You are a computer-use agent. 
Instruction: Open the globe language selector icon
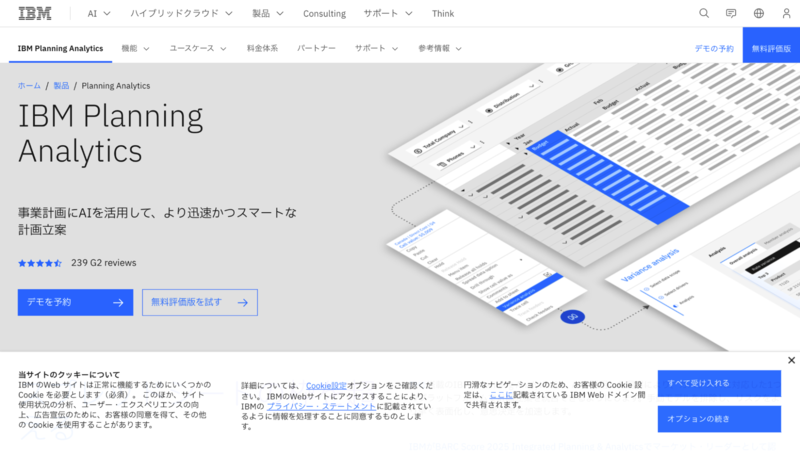pyautogui.click(x=759, y=13)
